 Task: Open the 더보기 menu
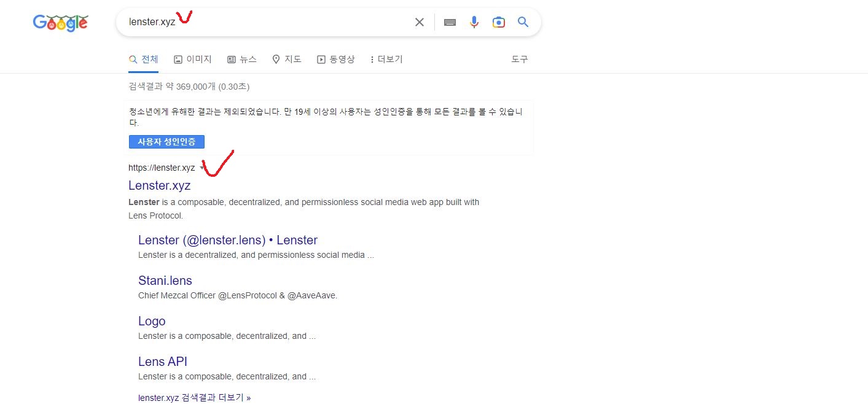386,60
